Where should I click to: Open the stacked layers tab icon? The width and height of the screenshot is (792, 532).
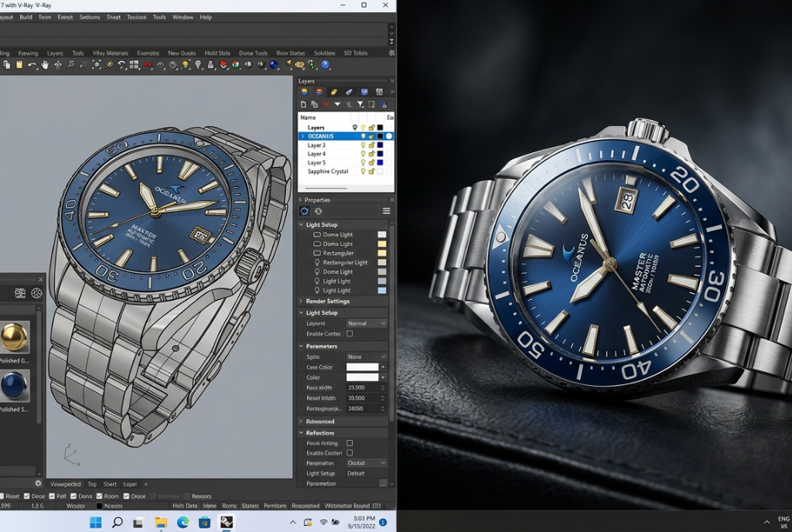click(x=319, y=92)
